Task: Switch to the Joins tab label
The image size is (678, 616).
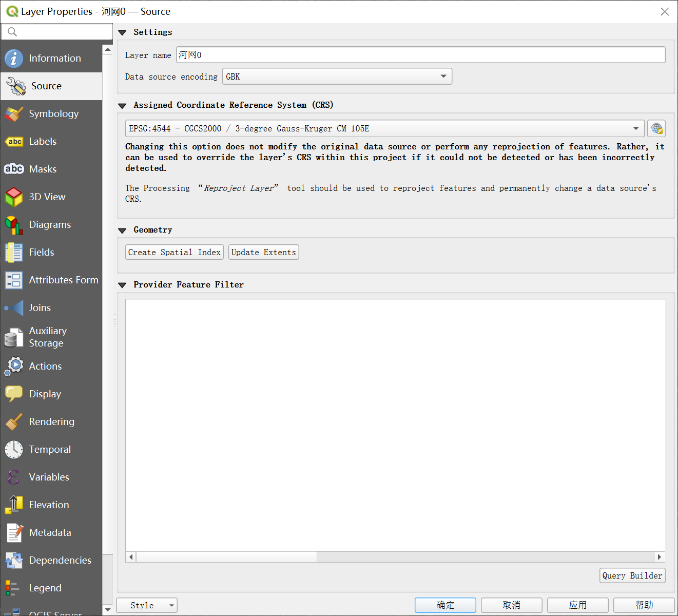Action: point(40,308)
